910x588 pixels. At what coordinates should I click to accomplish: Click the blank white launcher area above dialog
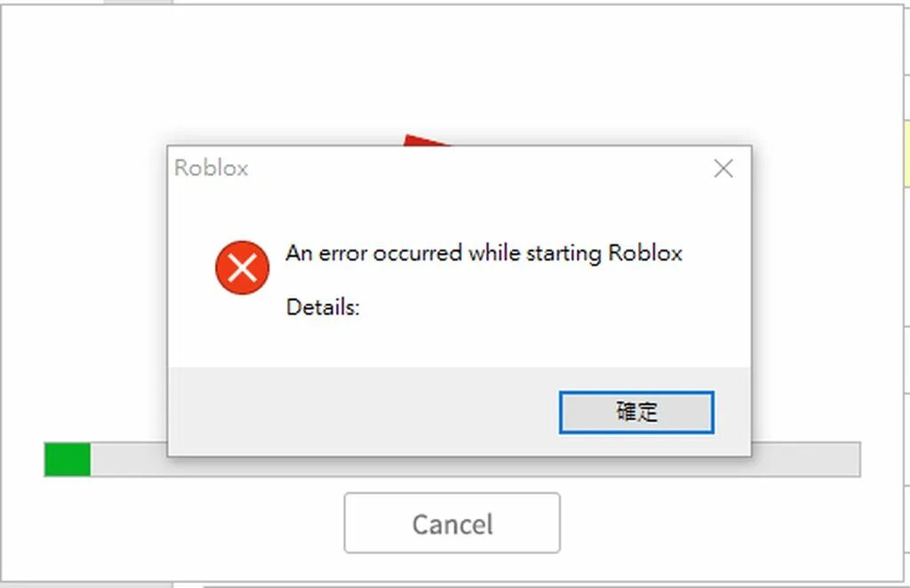(452, 69)
